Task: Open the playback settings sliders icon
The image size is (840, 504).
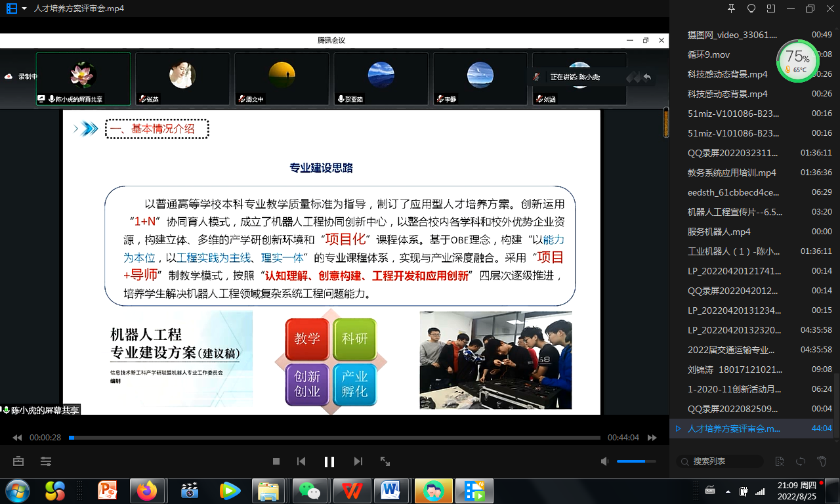Action: click(46, 461)
